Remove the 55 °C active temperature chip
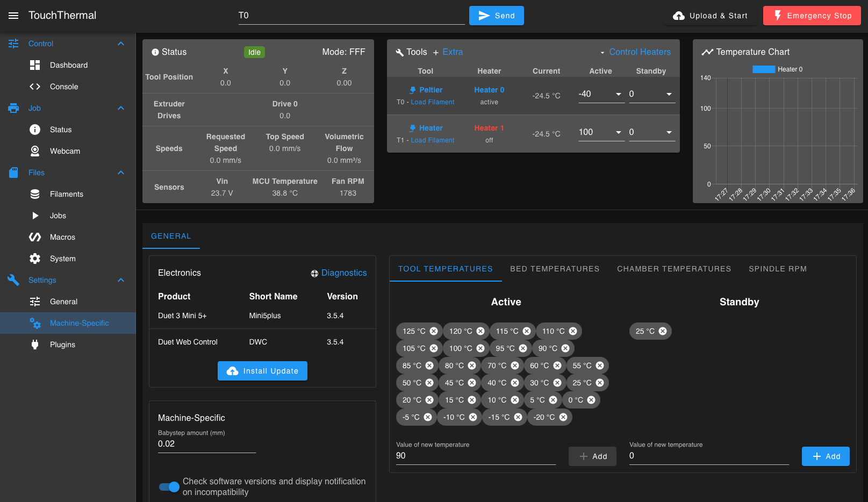This screenshot has width=868, height=502. (x=600, y=365)
